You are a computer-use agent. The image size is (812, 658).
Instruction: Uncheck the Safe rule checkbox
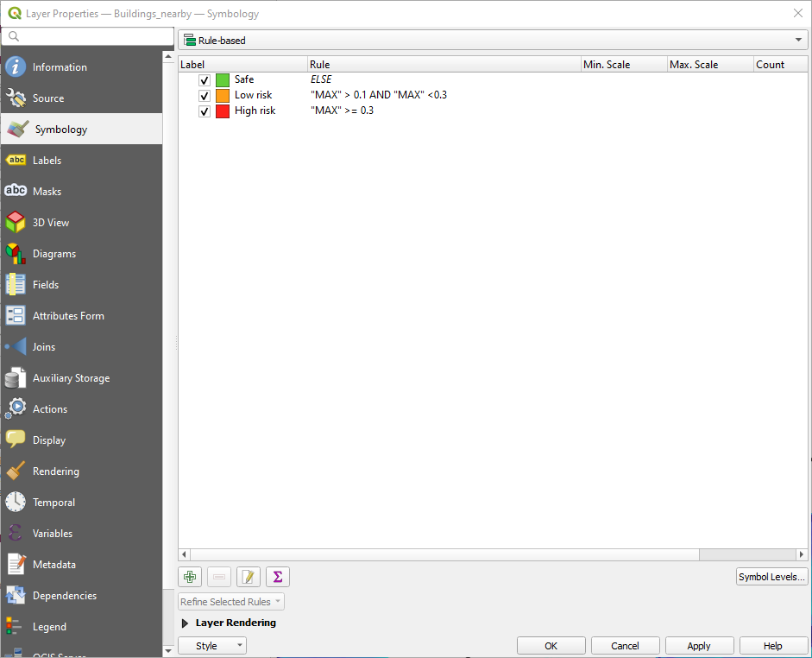[x=205, y=80]
